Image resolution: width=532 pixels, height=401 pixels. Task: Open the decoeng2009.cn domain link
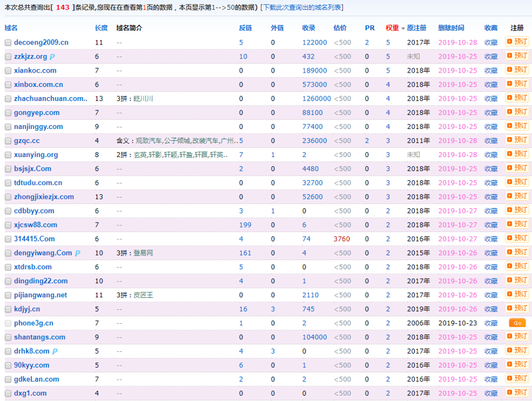(x=41, y=43)
